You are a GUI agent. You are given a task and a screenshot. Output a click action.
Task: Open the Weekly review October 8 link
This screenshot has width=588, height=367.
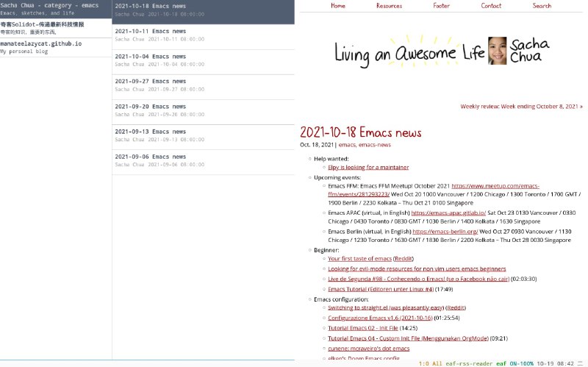coord(521,107)
